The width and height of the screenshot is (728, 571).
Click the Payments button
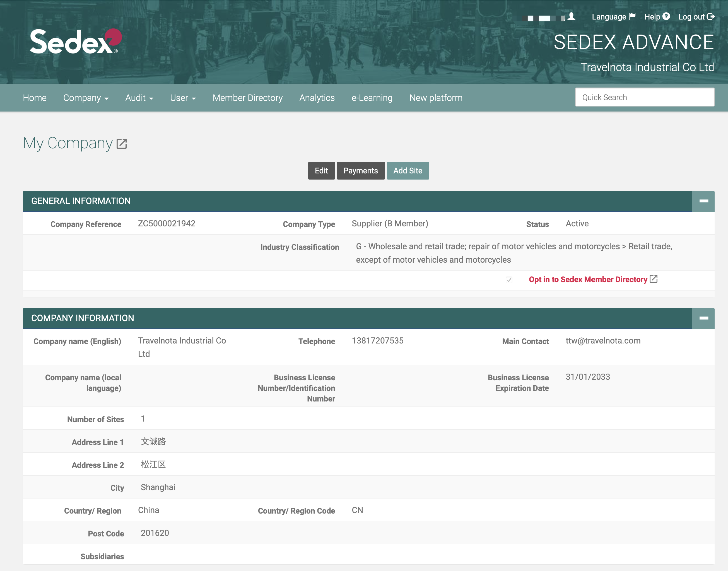[x=360, y=171]
